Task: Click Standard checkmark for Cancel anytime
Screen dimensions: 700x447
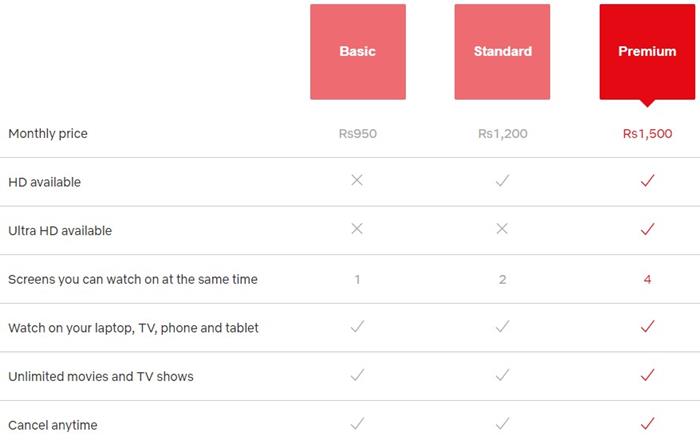Action: click(x=502, y=424)
